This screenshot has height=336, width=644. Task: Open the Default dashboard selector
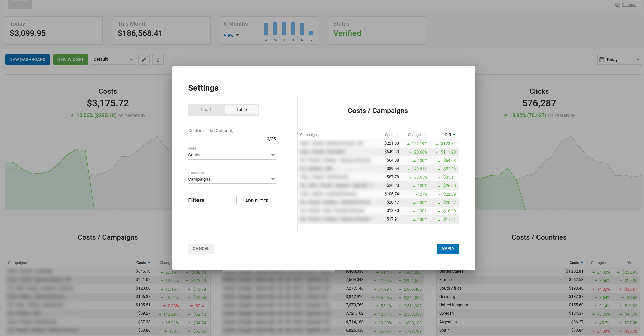click(x=113, y=59)
